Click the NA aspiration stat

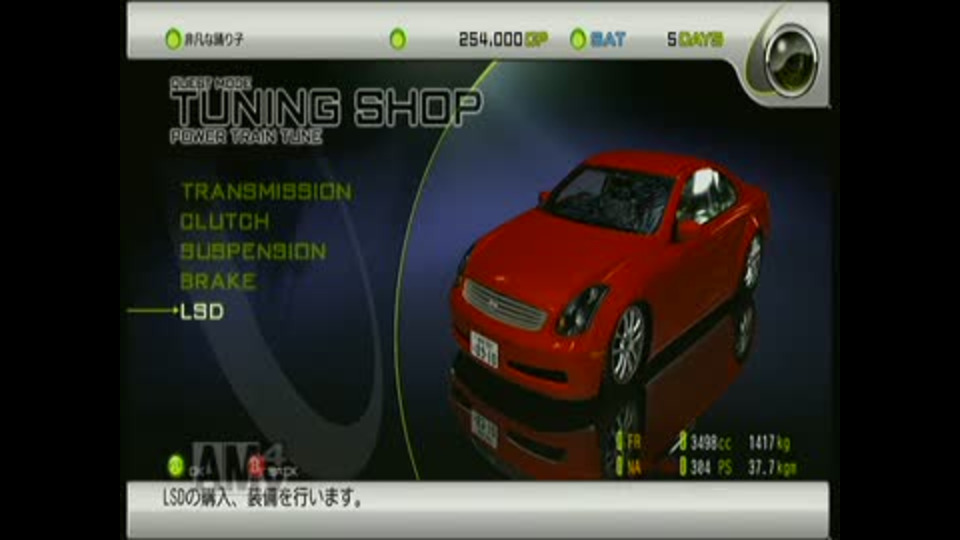pyautogui.click(x=629, y=468)
